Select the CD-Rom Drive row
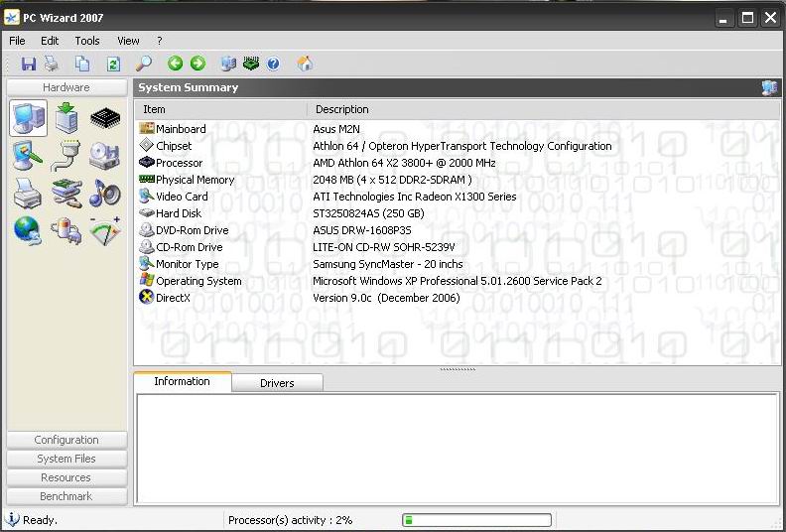Viewport: 786px width, 532px height. (x=458, y=247)
